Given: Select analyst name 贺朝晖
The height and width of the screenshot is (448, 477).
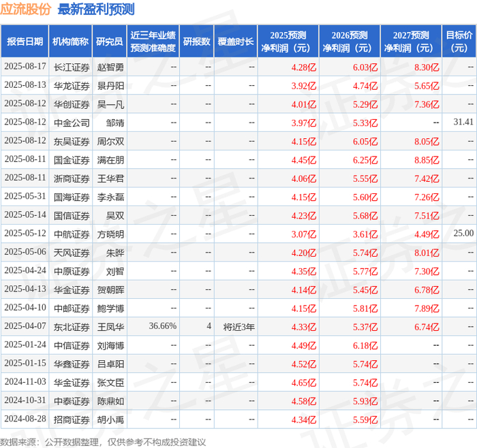Looking at the screenshot, I should coord(110,289).
